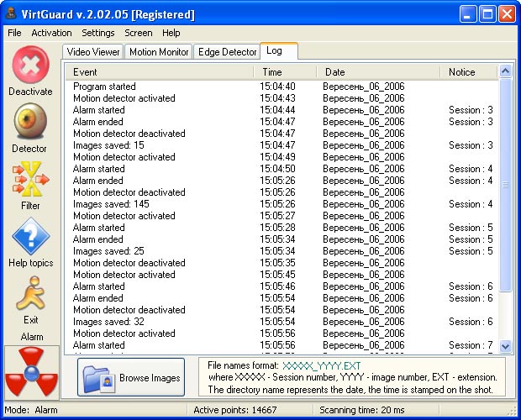Click the log scrollbar down arrow

coord(505,346)
